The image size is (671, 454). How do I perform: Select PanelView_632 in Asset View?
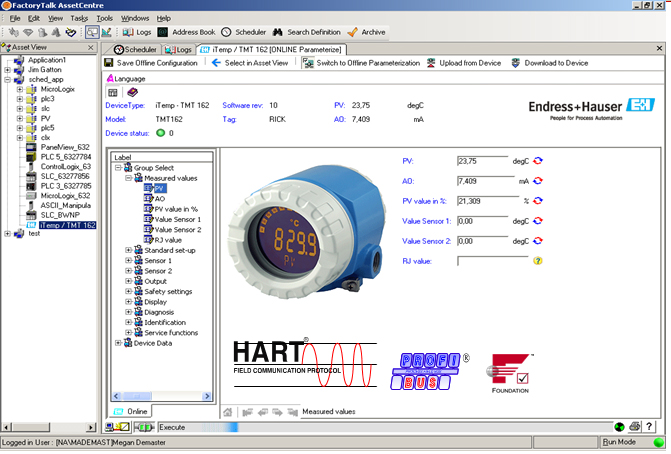pyautogui.click(x=65, y=147)
